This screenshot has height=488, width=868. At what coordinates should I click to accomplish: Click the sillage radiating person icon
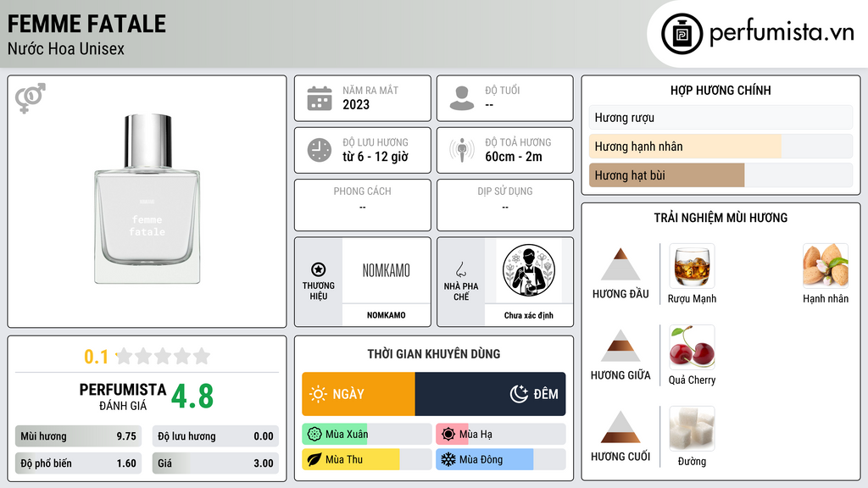tap(462, 150)
